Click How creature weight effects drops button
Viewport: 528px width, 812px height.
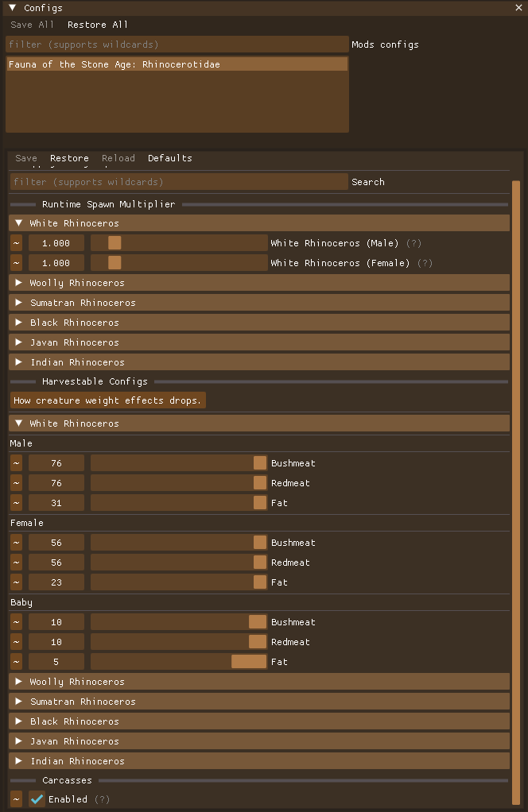107,400
